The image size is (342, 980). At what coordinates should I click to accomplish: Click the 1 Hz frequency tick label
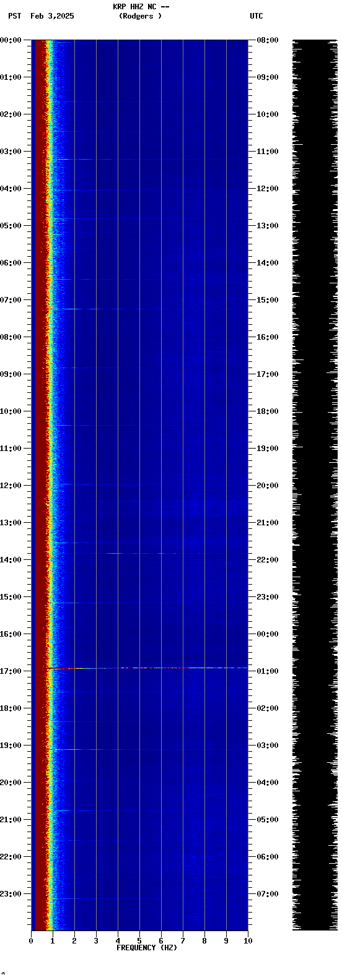click(x=53, y=941)
